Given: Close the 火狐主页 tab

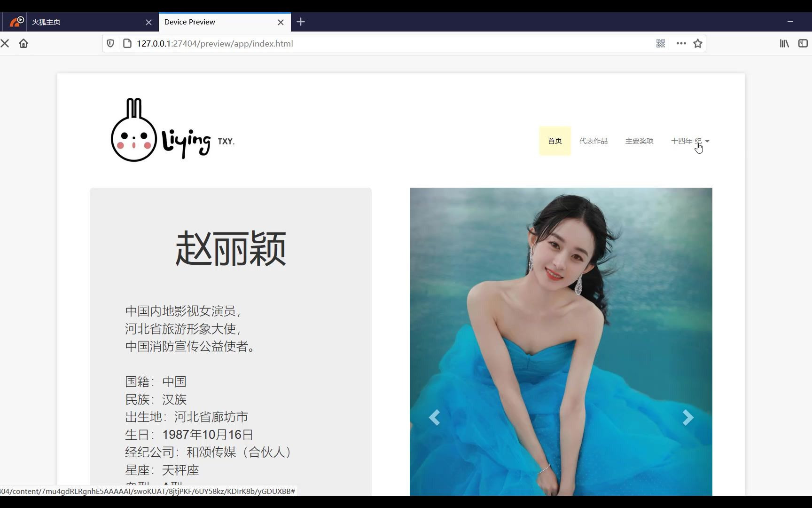Looking at the screenshot, I should 148,22.
